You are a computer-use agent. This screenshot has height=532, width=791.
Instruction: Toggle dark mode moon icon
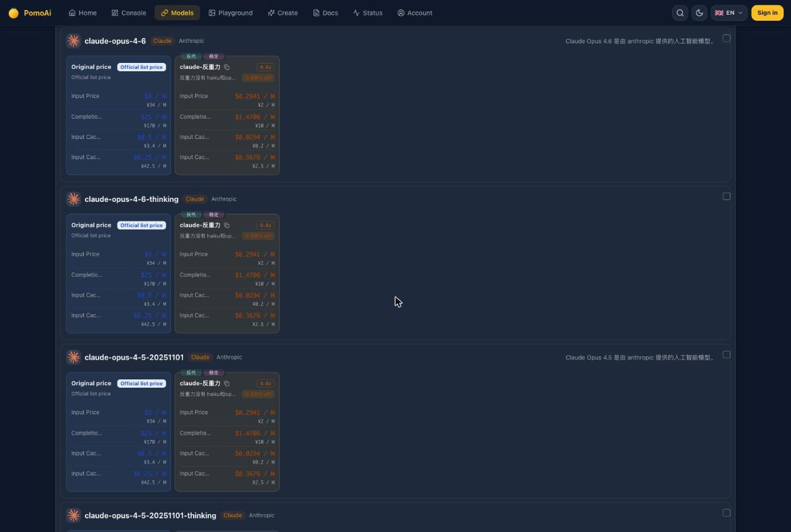point(700,13)
